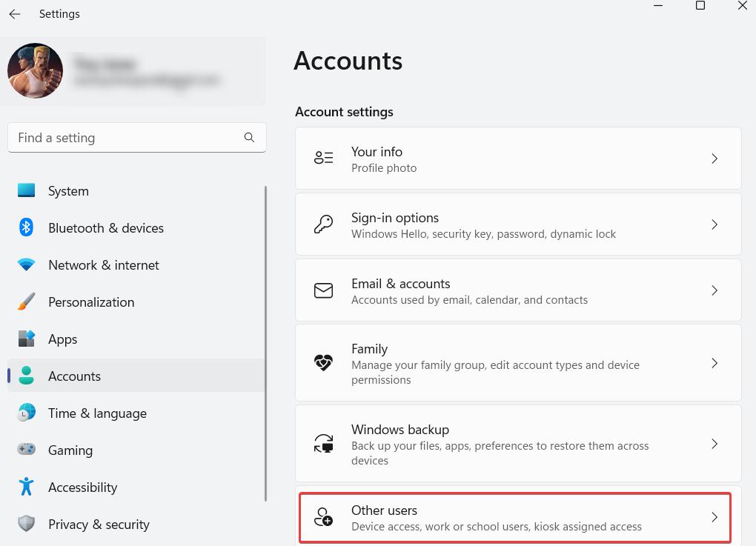Click the Accessibility figure icon
Screen dimensions: 756x546
pos(27,487)
